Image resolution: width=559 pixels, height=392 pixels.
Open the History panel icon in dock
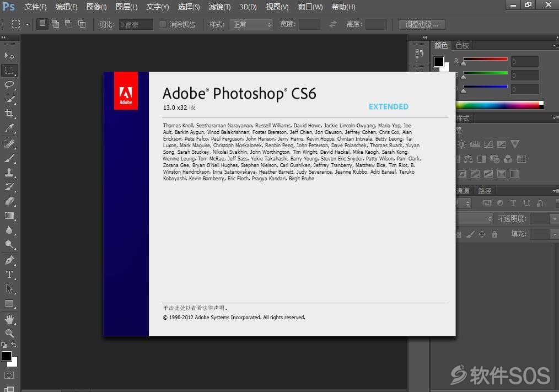point(419,54)
